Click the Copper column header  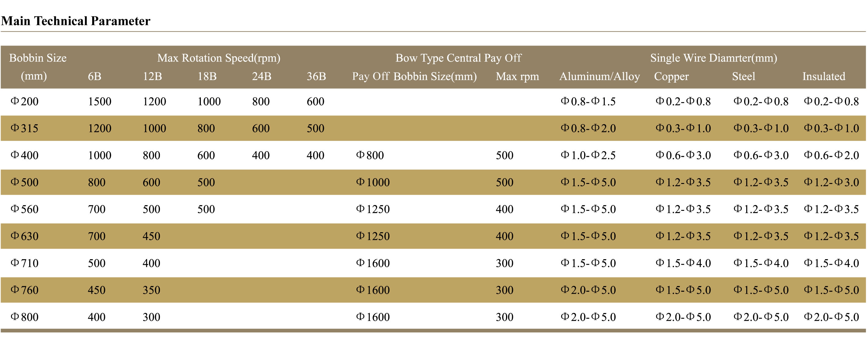671,77
